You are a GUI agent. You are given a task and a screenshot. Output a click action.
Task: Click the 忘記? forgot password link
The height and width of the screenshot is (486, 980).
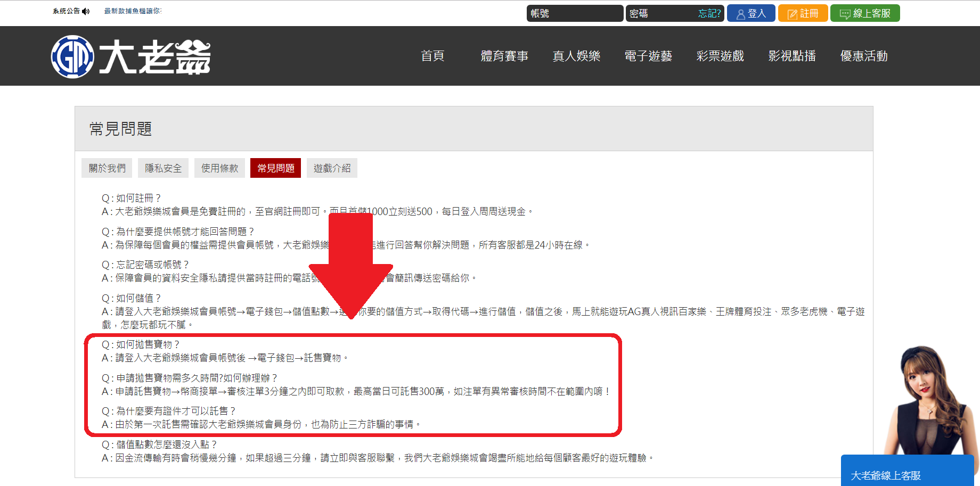709,13
